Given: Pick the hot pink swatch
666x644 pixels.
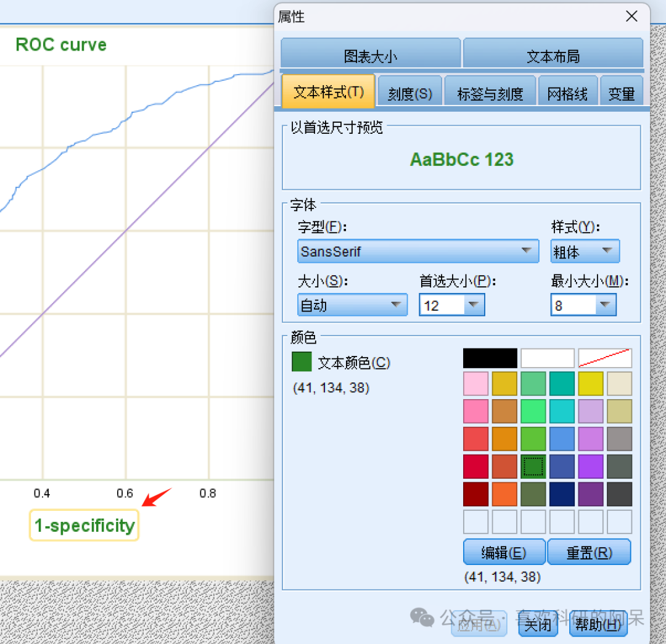Looking at the screenshot, I should click(475, 411).
